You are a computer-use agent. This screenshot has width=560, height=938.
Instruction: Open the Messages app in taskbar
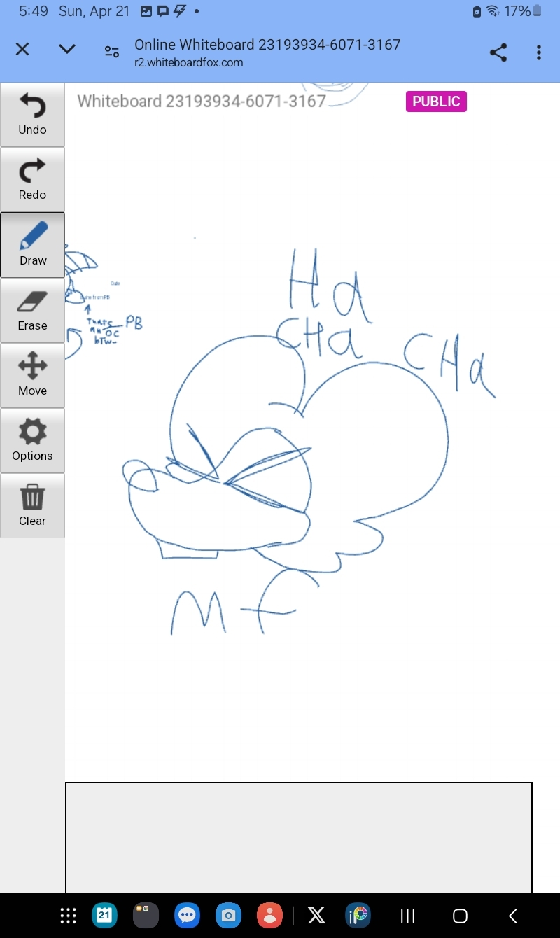[x=187, y=915]
